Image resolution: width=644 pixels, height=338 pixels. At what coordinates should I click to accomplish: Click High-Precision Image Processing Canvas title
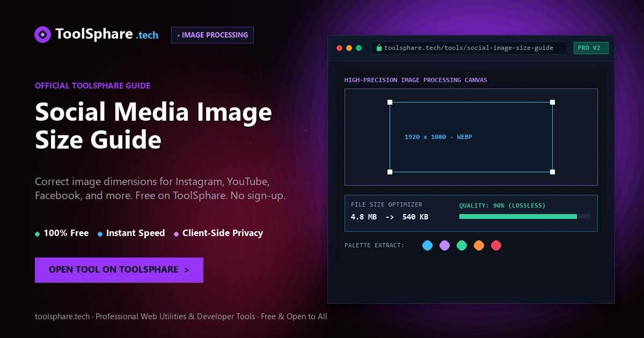(x=416, y=80)
